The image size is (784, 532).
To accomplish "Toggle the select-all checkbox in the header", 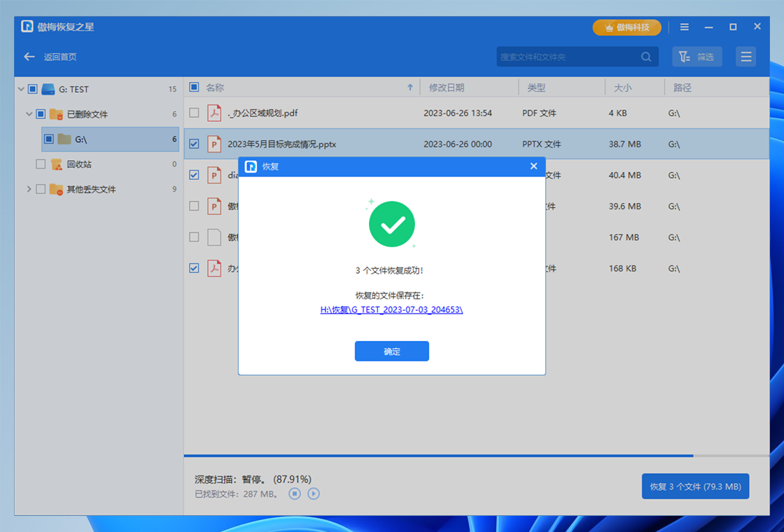I will 195,87.
